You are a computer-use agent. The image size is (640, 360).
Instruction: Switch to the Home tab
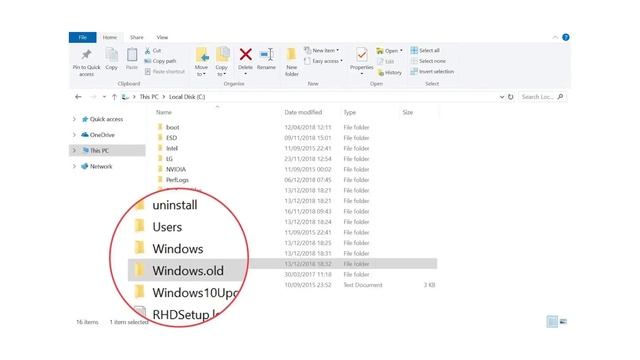(110, 37)
